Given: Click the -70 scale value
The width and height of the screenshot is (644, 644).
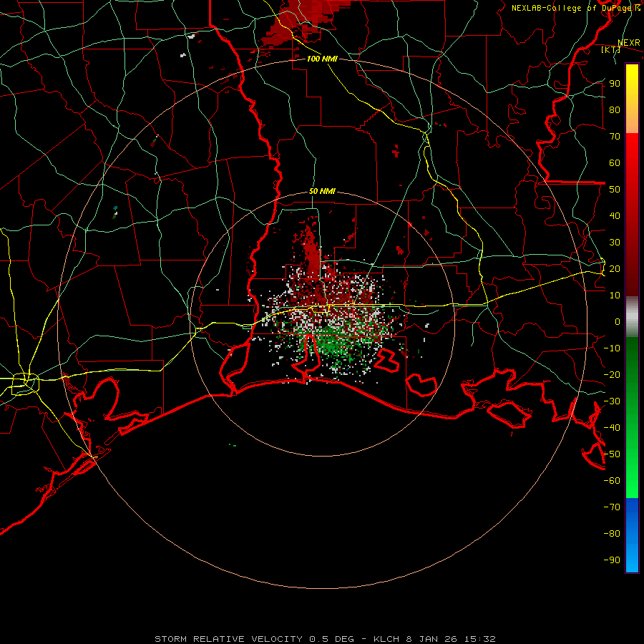Looking at the screenshot, I should click(x=612, y=507).
